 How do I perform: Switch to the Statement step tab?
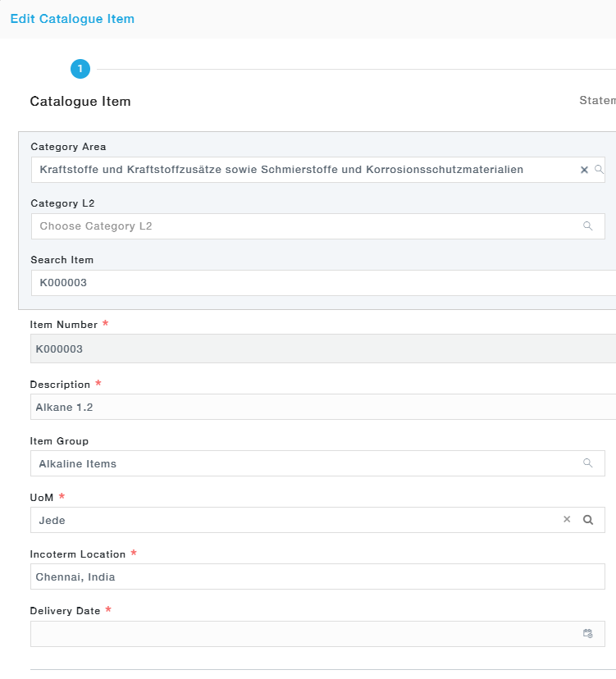click(597, 101)
